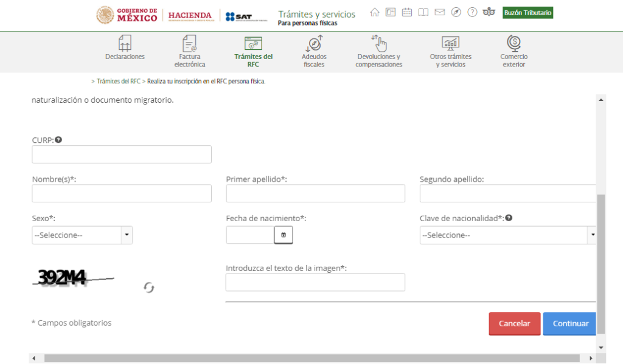Go to home via house icon
Image resolution: width=623 pixels, height=364 pixels.
(375, 12)
